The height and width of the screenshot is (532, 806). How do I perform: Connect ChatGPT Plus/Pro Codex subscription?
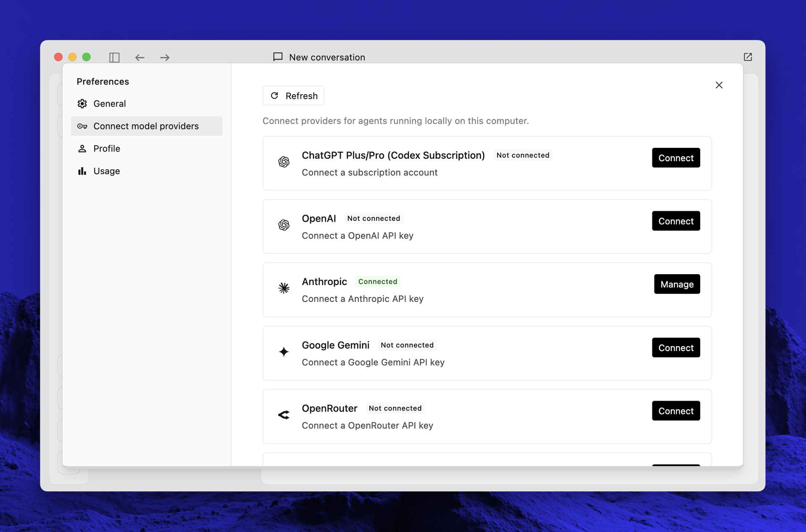point(676,158)
